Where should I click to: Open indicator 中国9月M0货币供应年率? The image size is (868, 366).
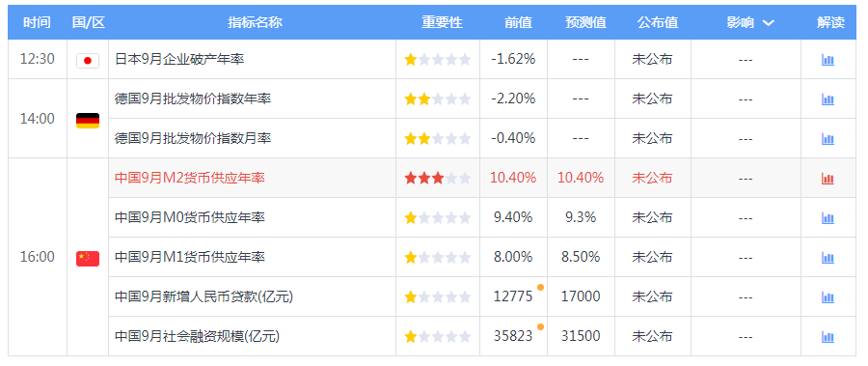[x=190, y=217]
